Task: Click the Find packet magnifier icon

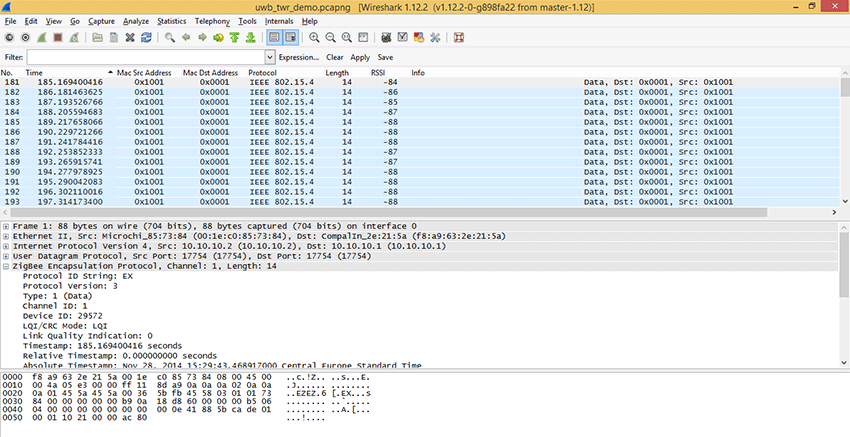Action: [171, 38]
